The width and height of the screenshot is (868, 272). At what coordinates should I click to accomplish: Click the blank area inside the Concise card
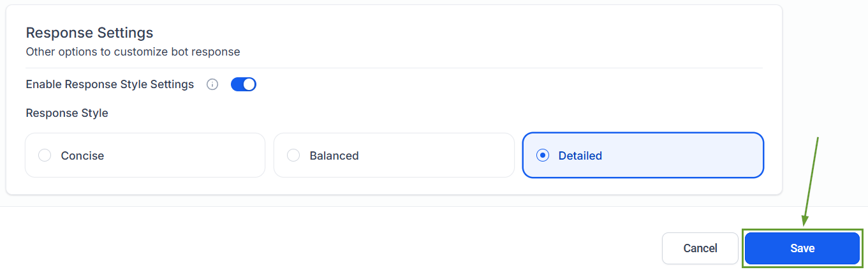[191, 155]
